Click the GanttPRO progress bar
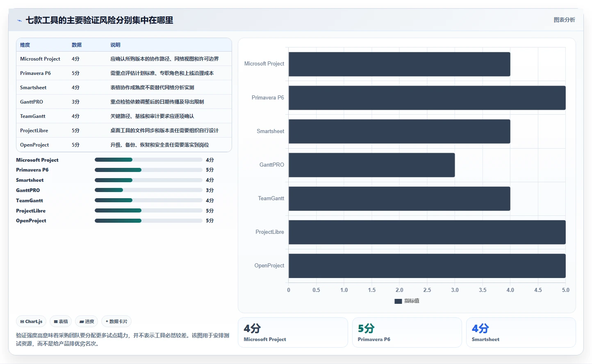Screen dimensions: 592x364 148,190
